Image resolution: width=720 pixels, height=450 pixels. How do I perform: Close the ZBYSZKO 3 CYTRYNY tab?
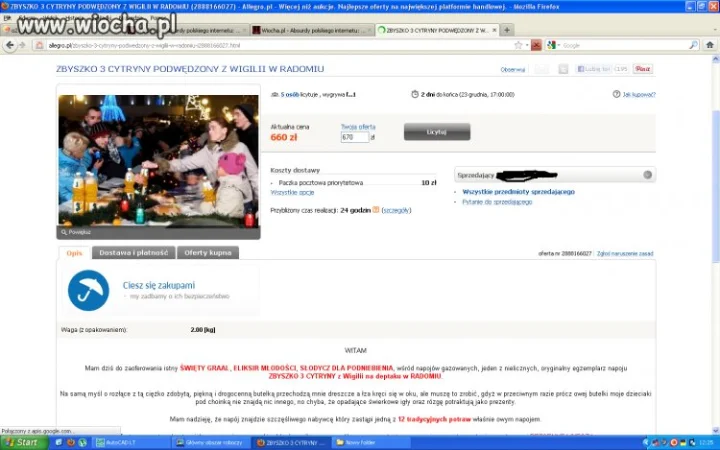pos(494,30)
